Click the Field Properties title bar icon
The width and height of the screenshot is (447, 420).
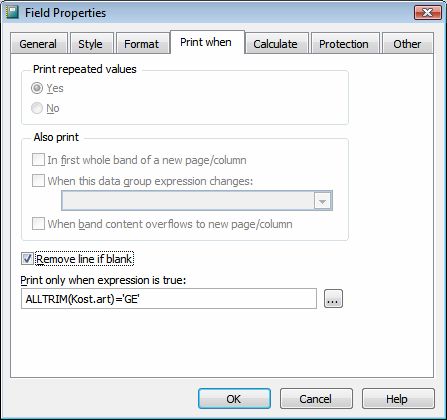tap(12, 13)
